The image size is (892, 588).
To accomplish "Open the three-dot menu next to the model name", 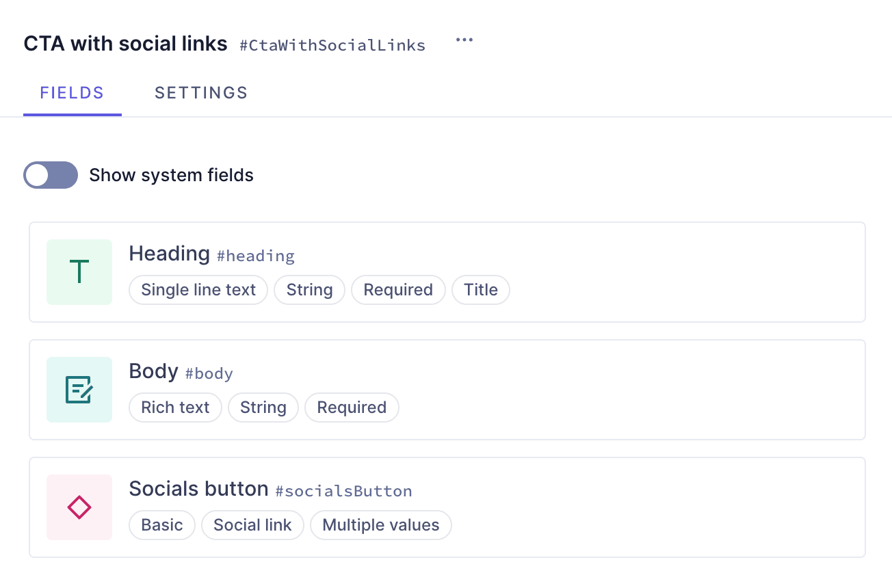I will (464, 40).
